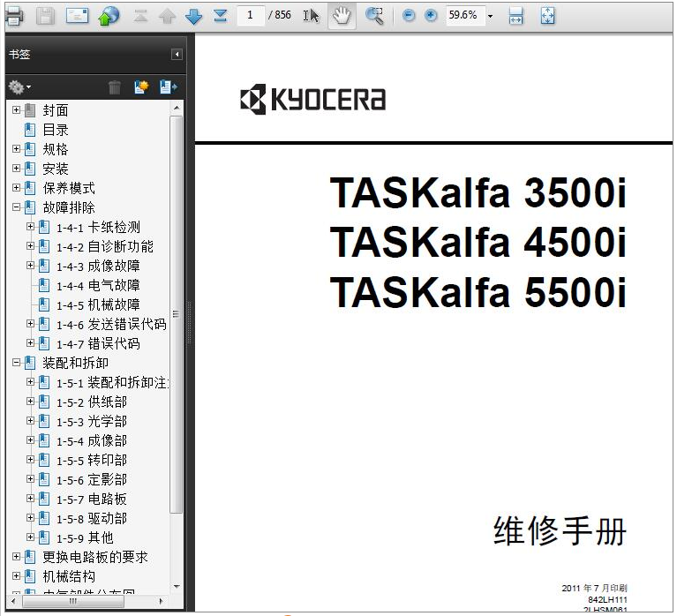Collapse the bookmarks panel arrow button
Viewport: 677px width, 616px height.
pyautogui.click(x=177, y=55)
